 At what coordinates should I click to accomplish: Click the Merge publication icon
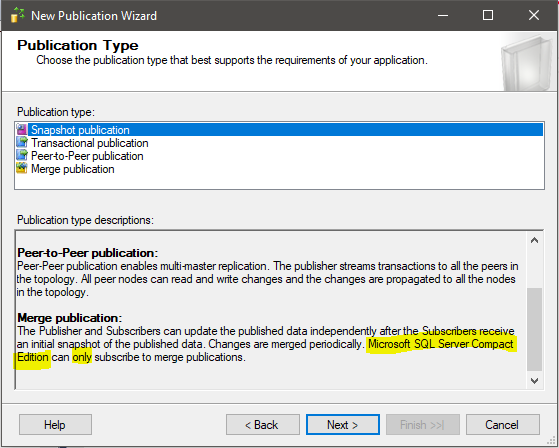22,169
